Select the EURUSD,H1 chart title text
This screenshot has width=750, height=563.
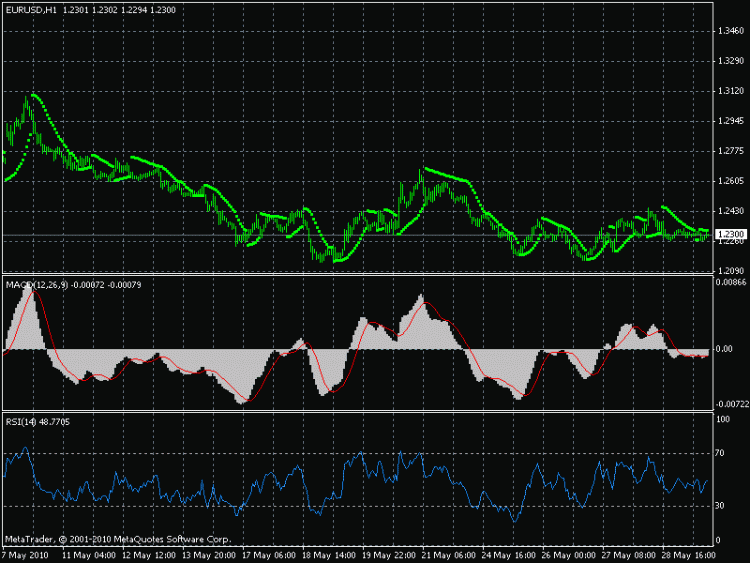(31, 10)
